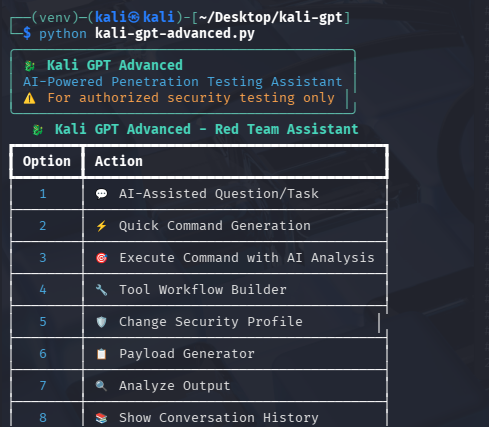The height and width of the screenshot is (427, 489).
Task: Click the books icon for Show Conversation History
Action: click(101, 418)
